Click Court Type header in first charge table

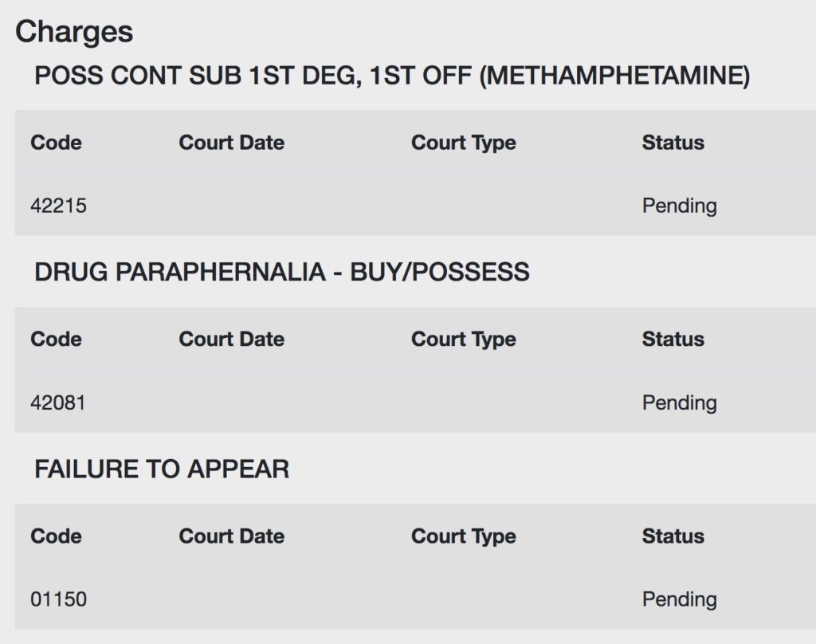pos(463,143)
